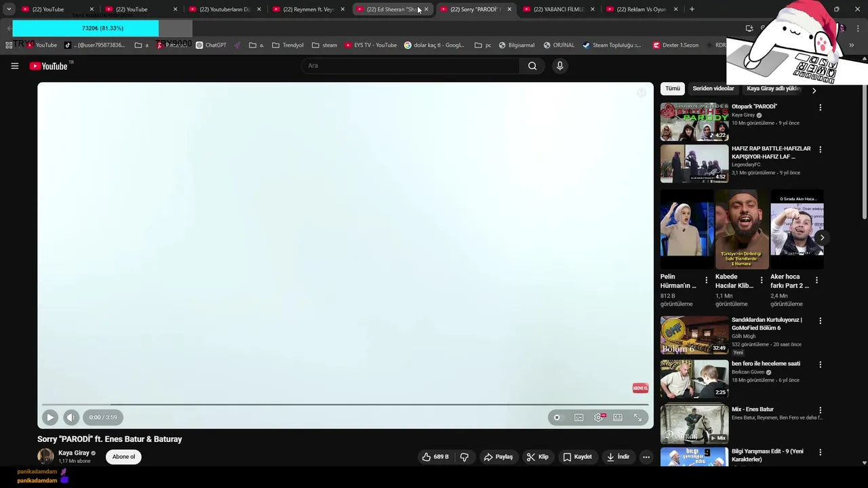868x488 pixels.
Task: Seek on the video progress bar
Action: click(x=345, y=405)
